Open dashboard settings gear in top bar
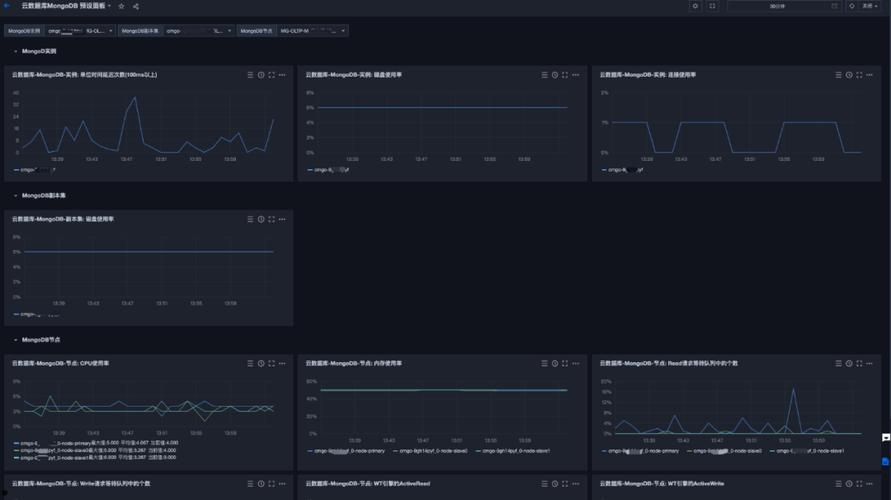Image resolution: width=891 pixels, height=500 pixels. pyautogui.click(x=695, y=6)
